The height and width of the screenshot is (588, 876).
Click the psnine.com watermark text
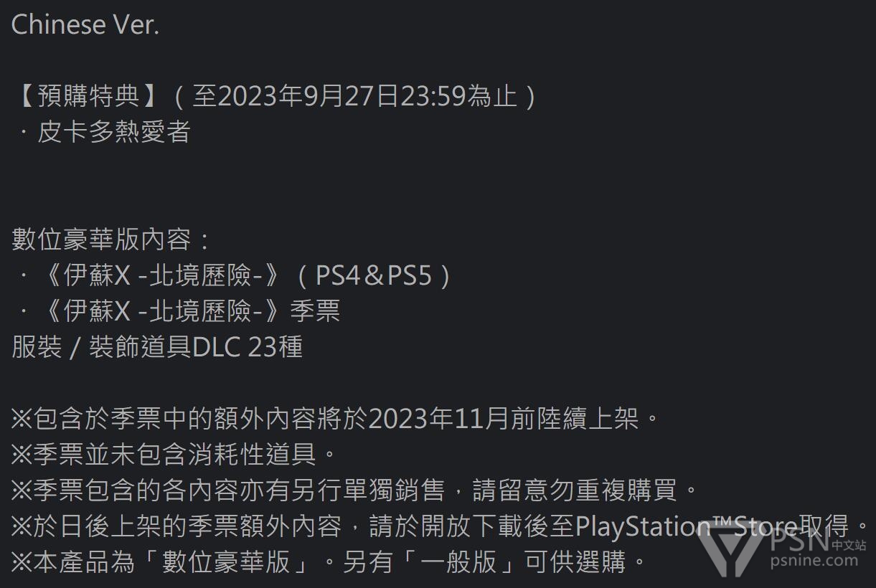click(814, 561)
